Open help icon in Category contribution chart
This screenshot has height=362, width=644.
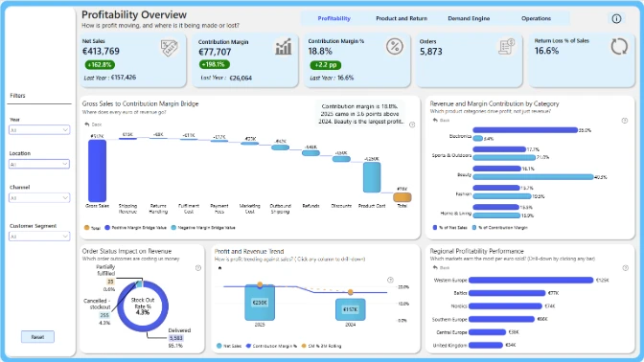(624, 121)
